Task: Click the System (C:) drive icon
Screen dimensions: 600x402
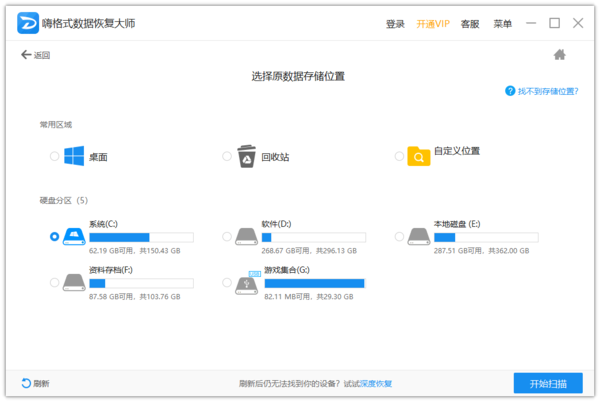Action: tap(74, 236)
